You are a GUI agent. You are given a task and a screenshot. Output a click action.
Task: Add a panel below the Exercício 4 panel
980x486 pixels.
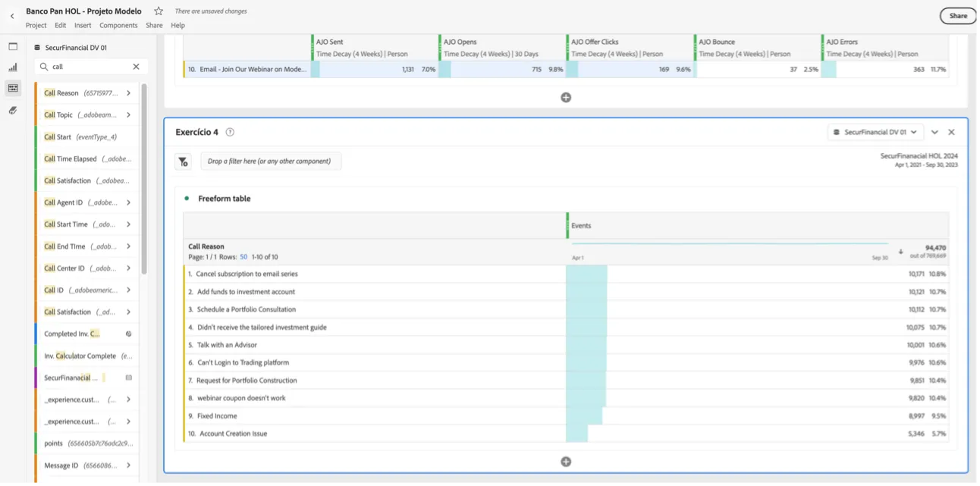coord(566,462)
